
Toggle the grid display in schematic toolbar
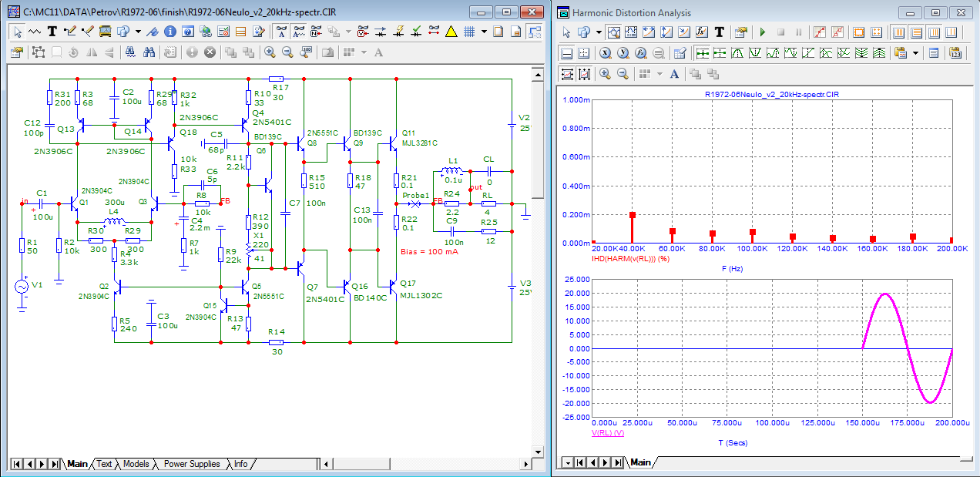469,32
